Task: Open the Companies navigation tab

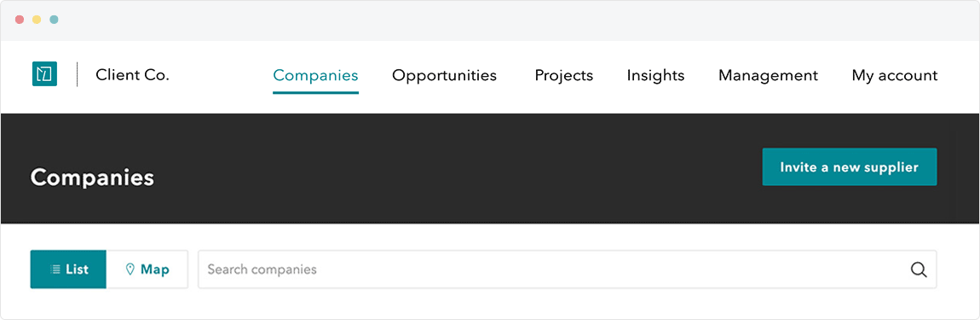Action: (x=315, y=76)
